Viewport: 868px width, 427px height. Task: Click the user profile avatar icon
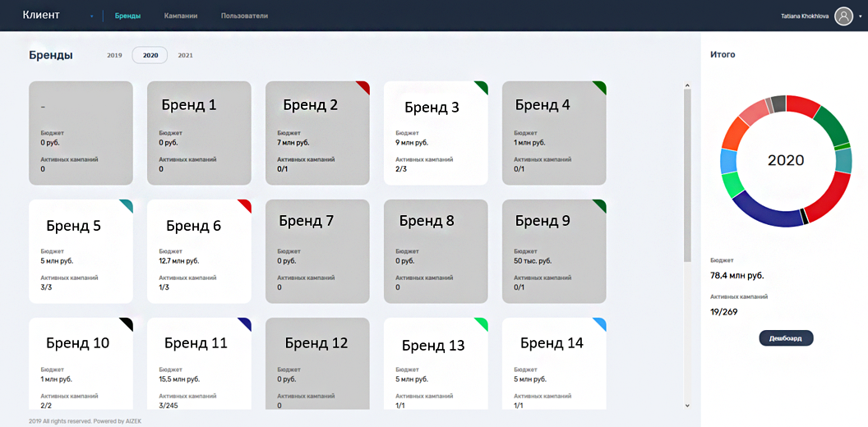tap(843, 16)
